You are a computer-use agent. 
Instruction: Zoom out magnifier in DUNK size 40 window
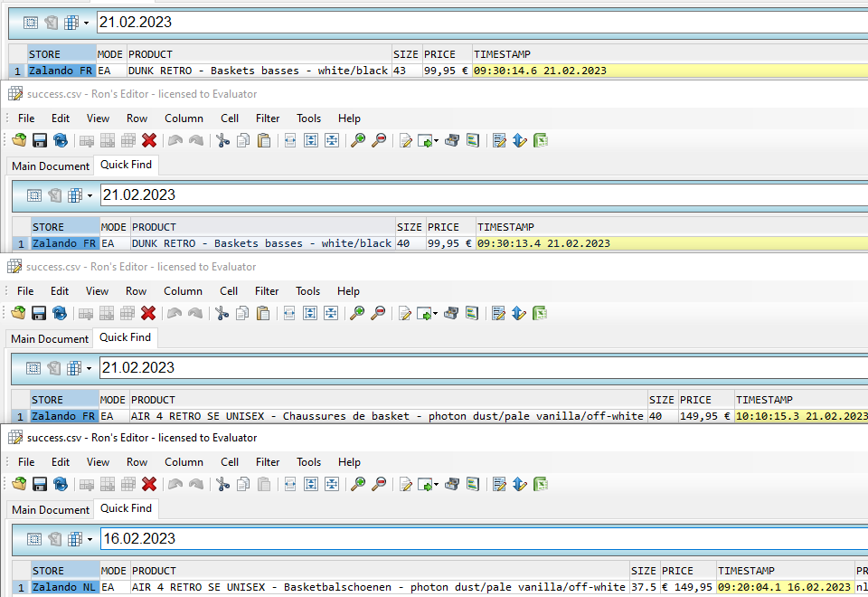tap(379, 141)
